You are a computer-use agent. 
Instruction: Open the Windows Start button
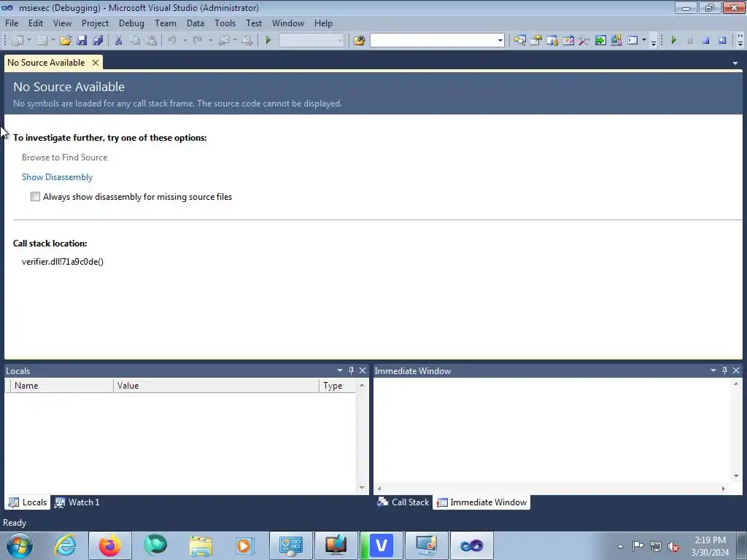[x=19, y=545]
